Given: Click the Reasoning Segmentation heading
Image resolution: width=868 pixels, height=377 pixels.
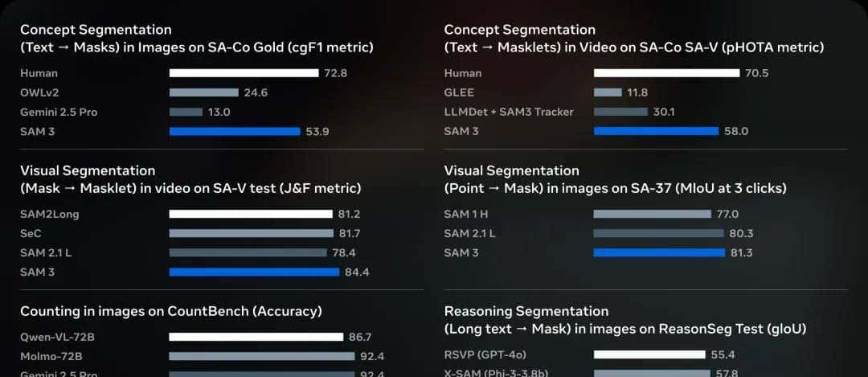Looking at the screenshot, I should point(526,311).
